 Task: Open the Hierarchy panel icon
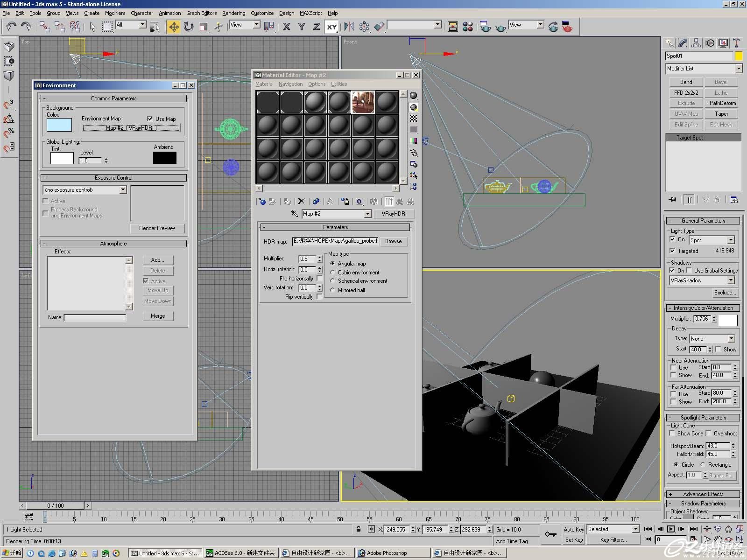point(696,43)
